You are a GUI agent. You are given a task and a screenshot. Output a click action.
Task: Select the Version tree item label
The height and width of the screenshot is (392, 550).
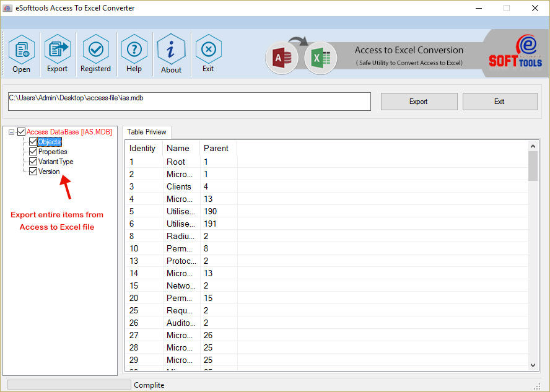(49, 171)
